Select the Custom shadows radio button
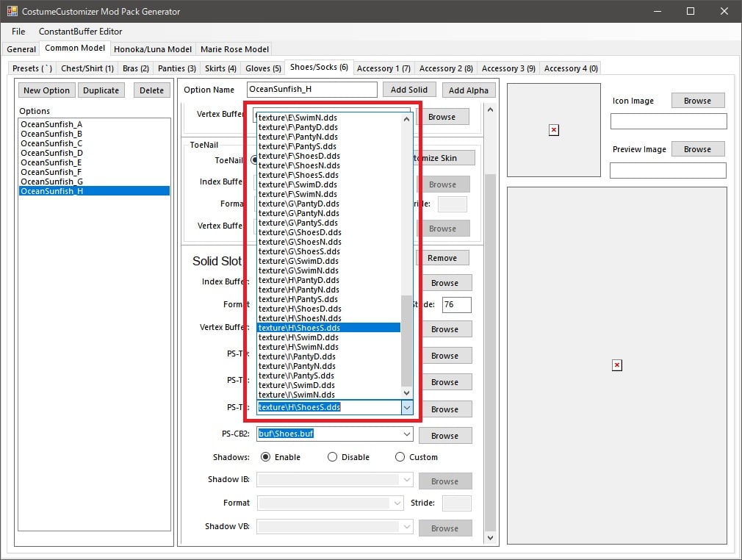Image resolution: width=742 pixels, height=560 pixels. click(x=400, y=457)
